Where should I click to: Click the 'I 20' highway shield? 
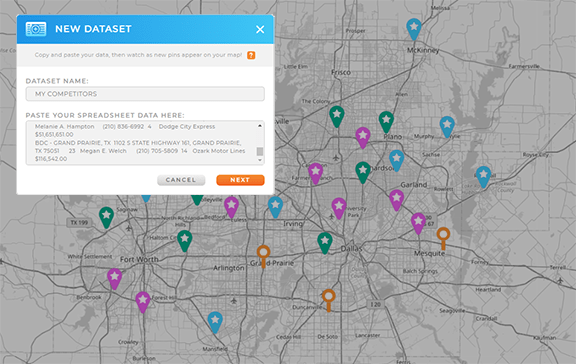coord(375,304)
